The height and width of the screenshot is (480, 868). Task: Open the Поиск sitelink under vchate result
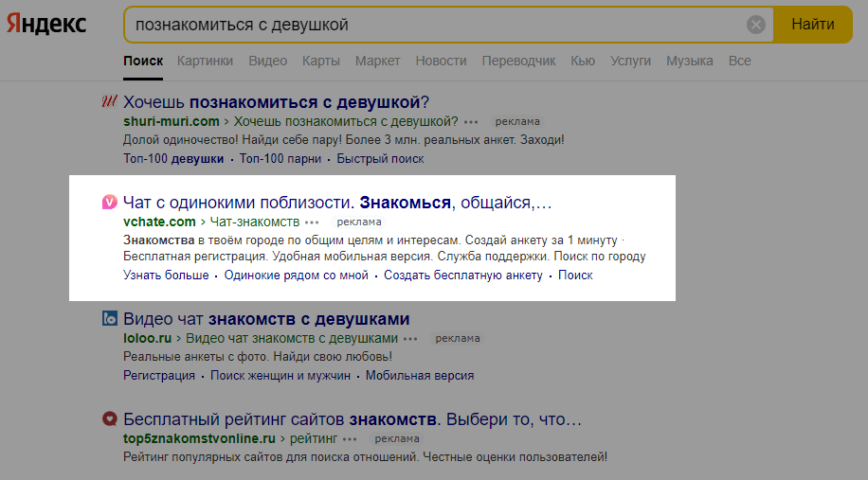tap(575, 276)
